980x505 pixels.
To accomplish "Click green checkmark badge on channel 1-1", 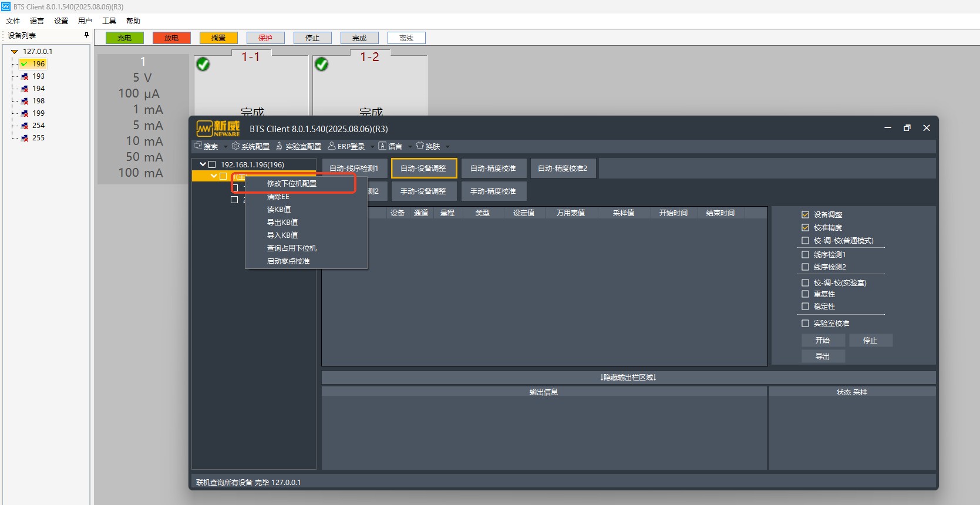I will 203,64.
